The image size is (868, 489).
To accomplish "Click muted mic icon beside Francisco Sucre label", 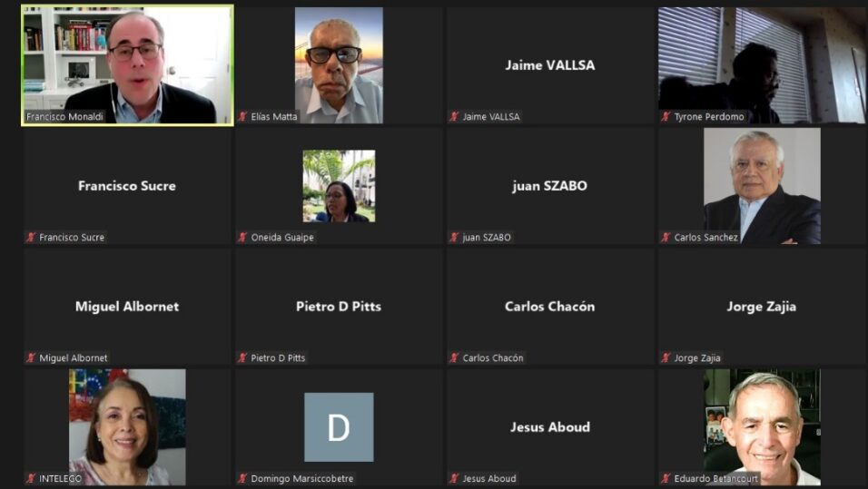I will point(31,238).
